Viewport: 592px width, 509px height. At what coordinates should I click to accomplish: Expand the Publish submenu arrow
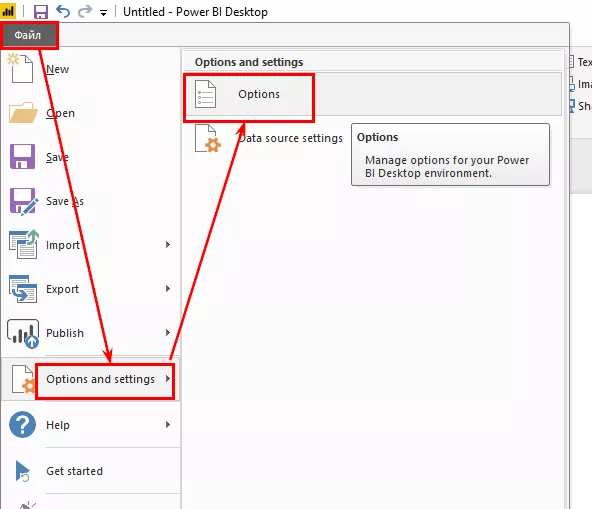[168, 332]
